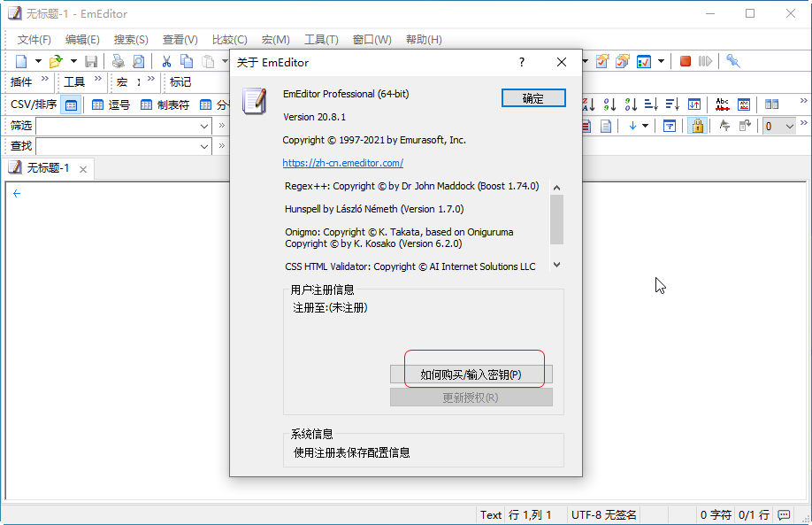Sort numerically descending with the 9-0 arrow icon
The image size is (812, 525).
coord(631,104)
